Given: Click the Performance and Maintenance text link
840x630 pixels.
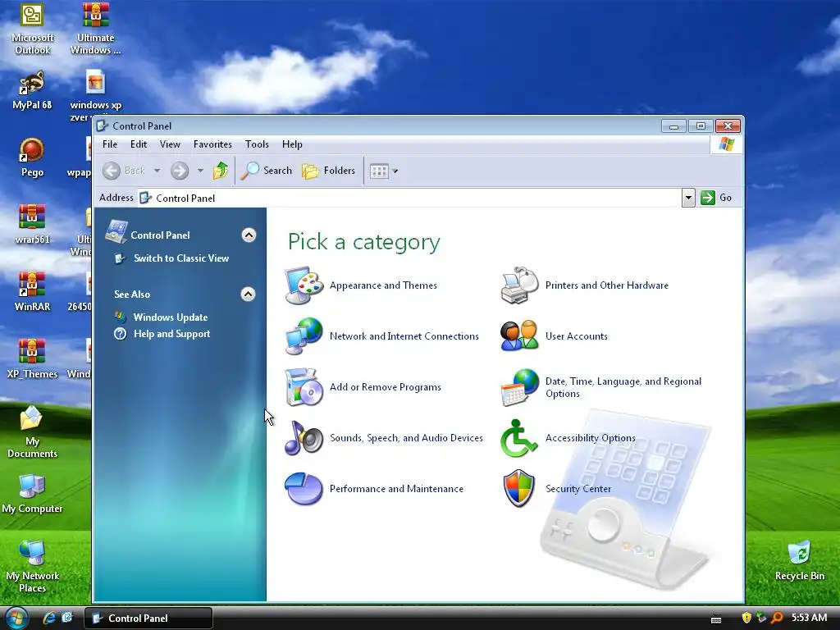Looking at the screenshot, I should click(x=396, y=489).
